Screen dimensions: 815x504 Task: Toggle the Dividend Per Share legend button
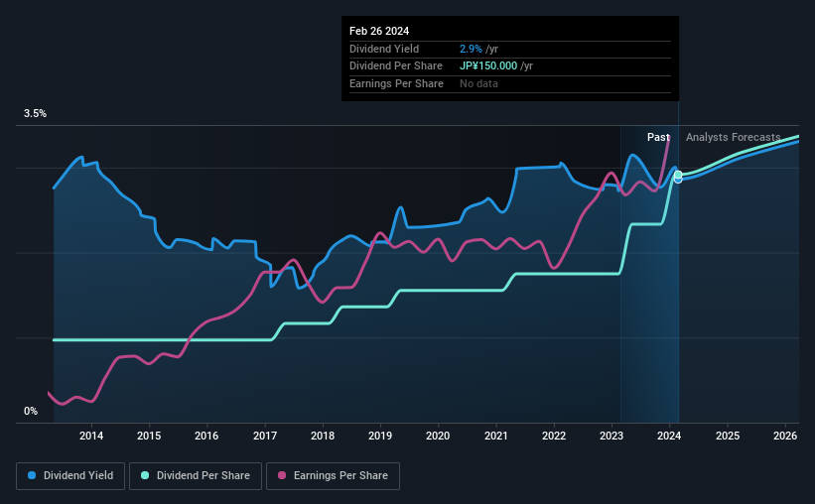pos(196,476)
